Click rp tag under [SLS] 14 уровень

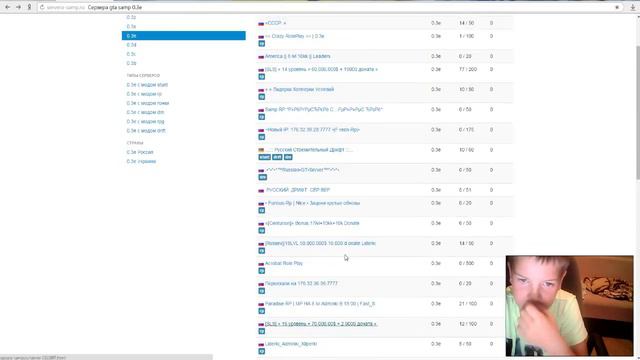coord(262,77)
